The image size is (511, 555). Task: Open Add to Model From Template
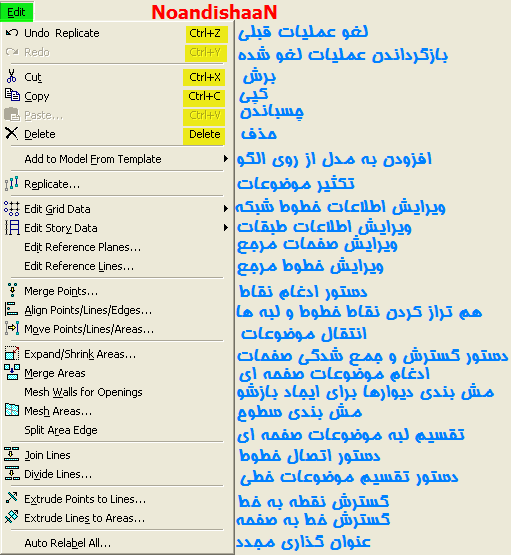click(x=93, y=159)
